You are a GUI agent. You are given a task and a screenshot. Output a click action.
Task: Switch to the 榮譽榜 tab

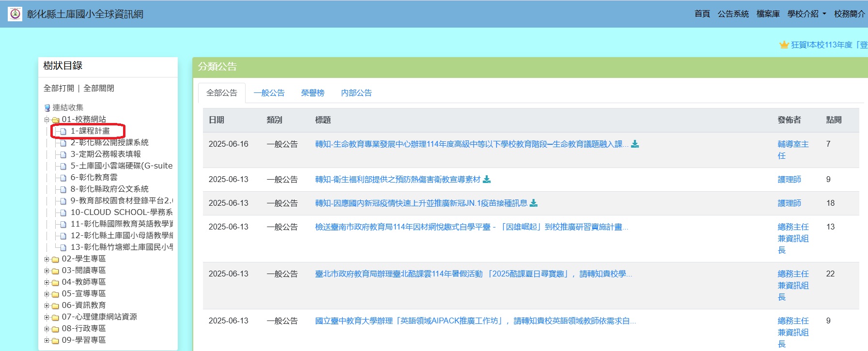pos(312,93)
